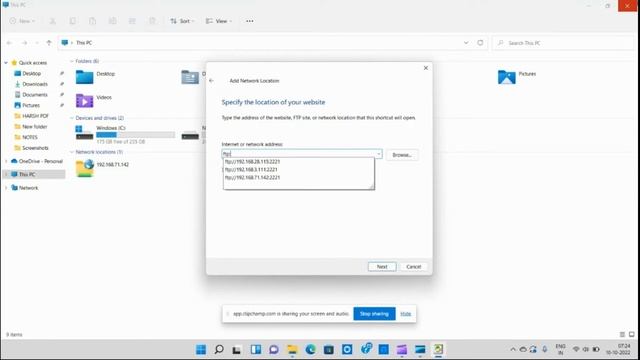Click Next in the wizard

pos(382,267)
